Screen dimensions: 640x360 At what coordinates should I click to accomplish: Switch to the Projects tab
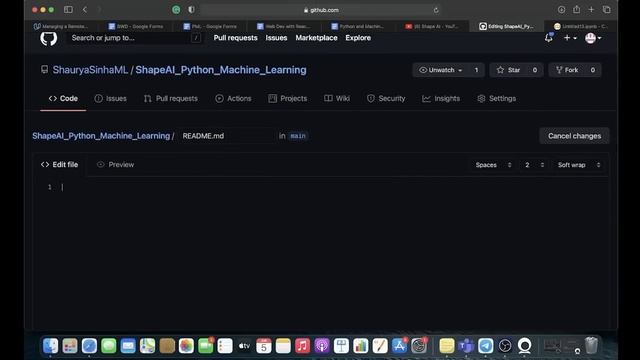pyautogui.click(x=288, y=98)
